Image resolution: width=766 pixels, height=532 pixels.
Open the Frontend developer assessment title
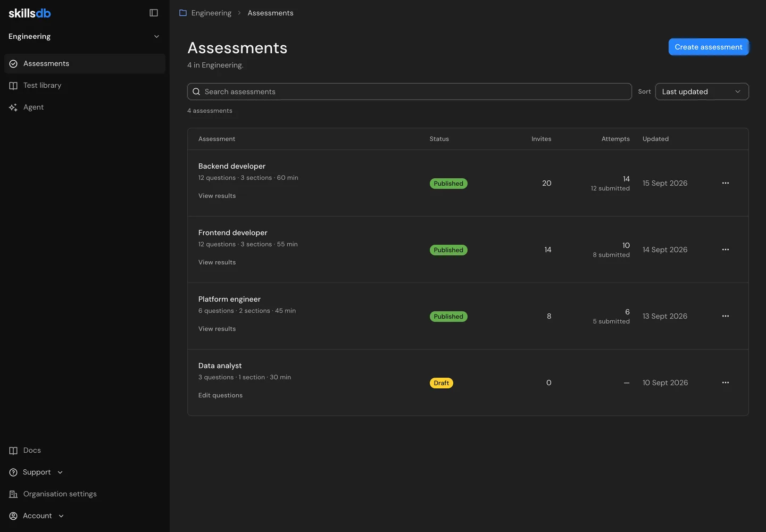[x=233, y=232]
